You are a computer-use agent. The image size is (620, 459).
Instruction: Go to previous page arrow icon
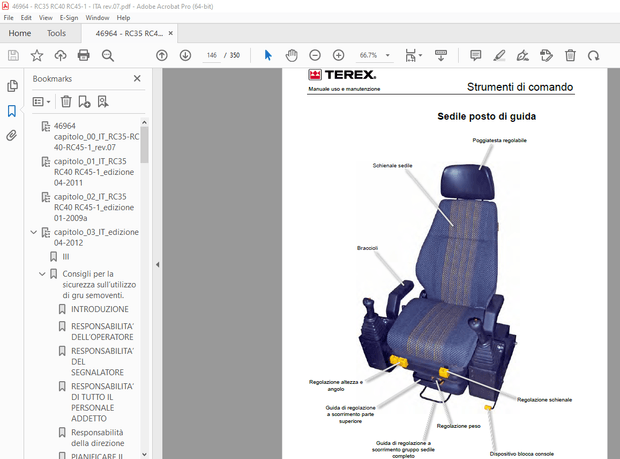(x=162, y=55)
